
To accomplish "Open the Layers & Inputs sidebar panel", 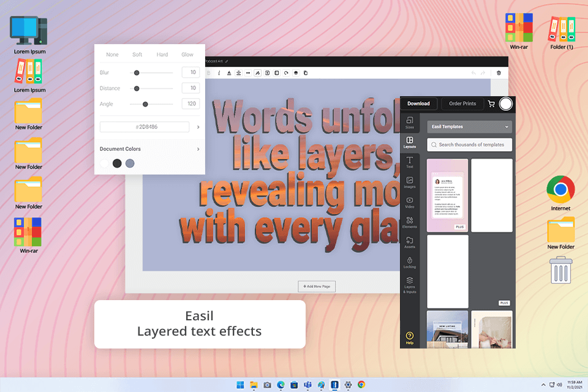I will 410,285.
